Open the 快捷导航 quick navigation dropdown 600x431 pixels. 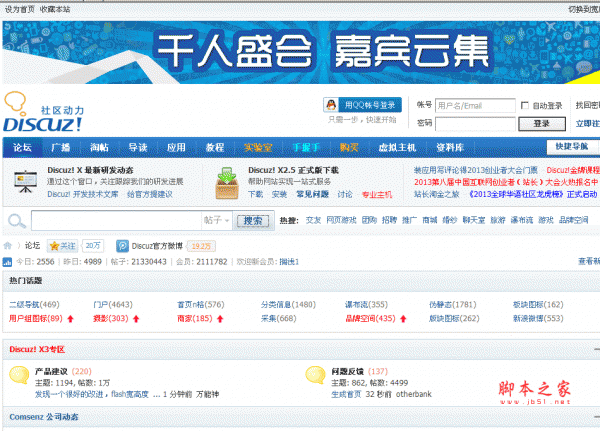572,146
